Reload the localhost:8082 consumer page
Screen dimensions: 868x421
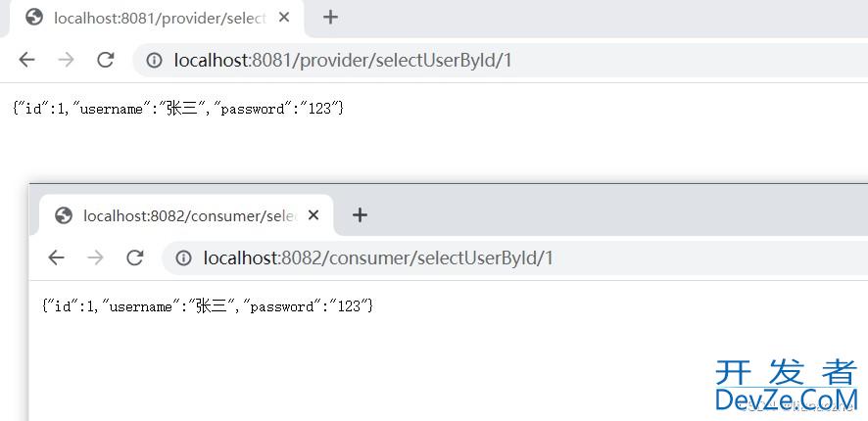134,257
